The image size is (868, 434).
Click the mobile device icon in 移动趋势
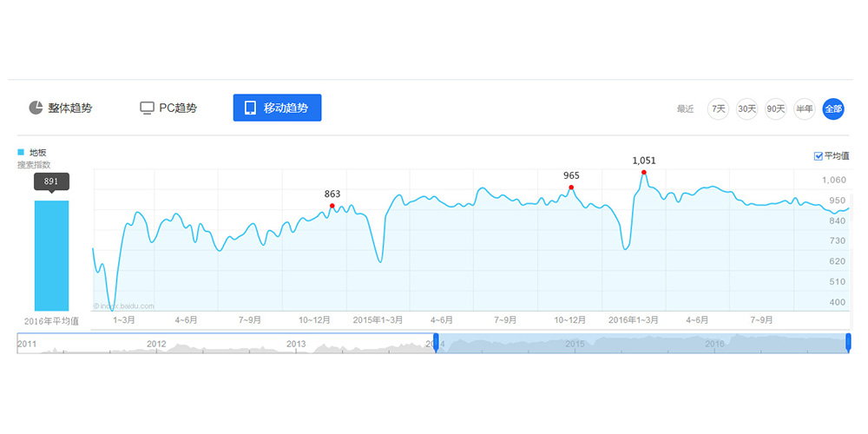pos(250,108)
